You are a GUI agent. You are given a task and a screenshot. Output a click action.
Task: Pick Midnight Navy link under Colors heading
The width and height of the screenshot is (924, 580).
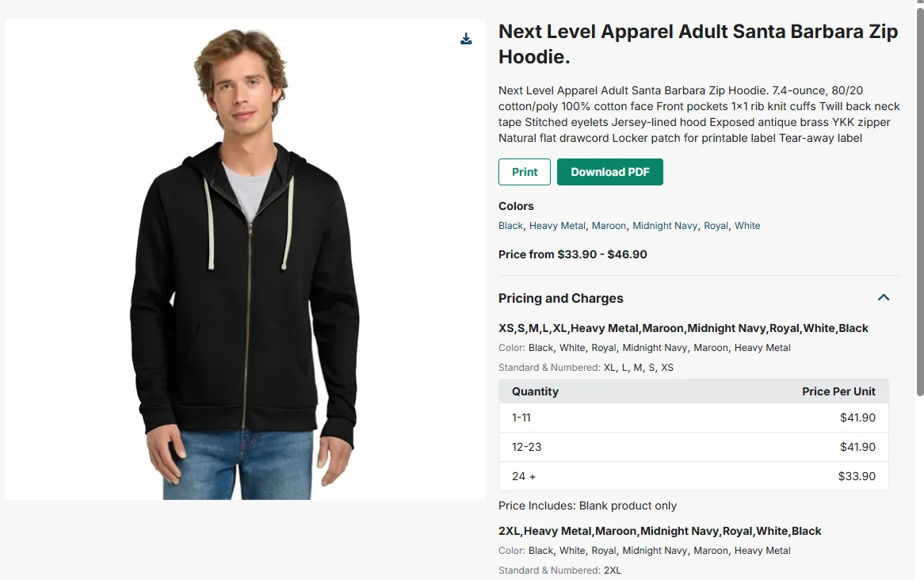click(665, 226)
